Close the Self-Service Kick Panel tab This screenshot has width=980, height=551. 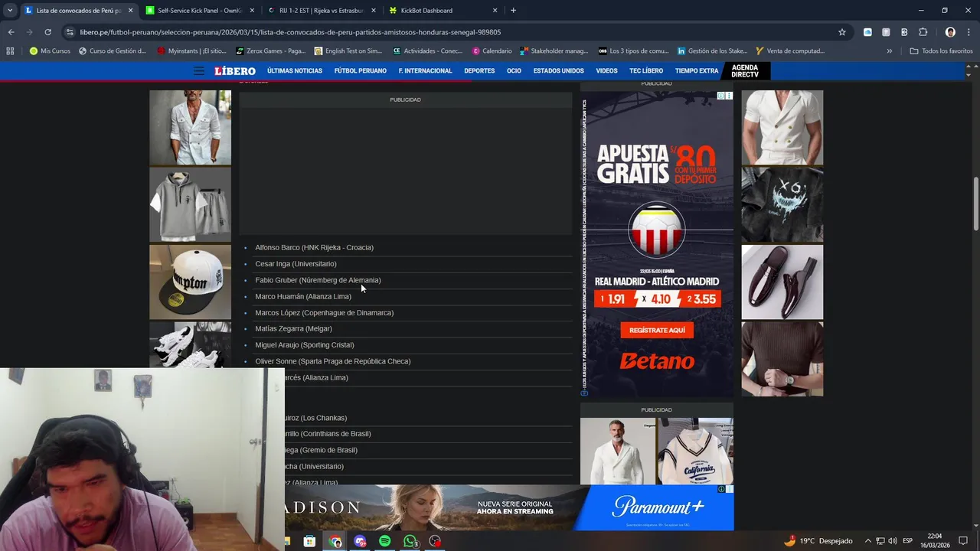(252, 11)
